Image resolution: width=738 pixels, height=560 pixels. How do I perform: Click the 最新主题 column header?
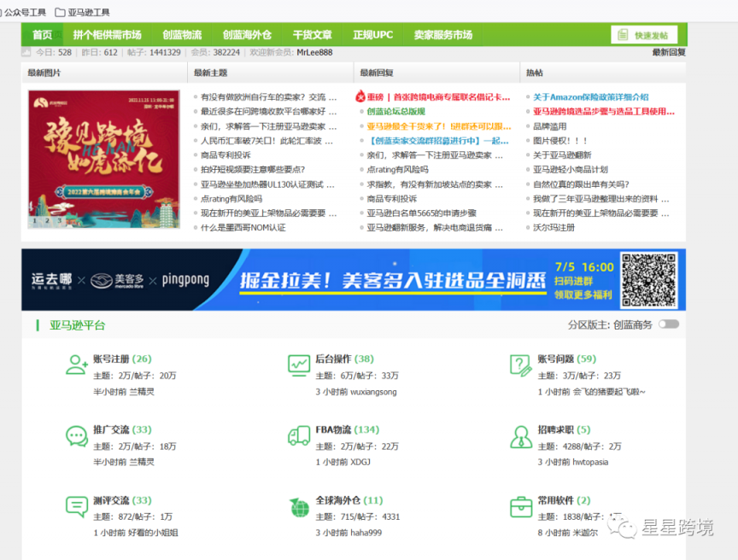point(210,73)
